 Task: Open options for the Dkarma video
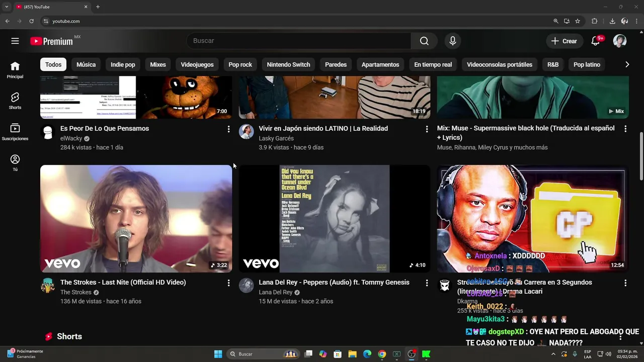coord(625,283)
